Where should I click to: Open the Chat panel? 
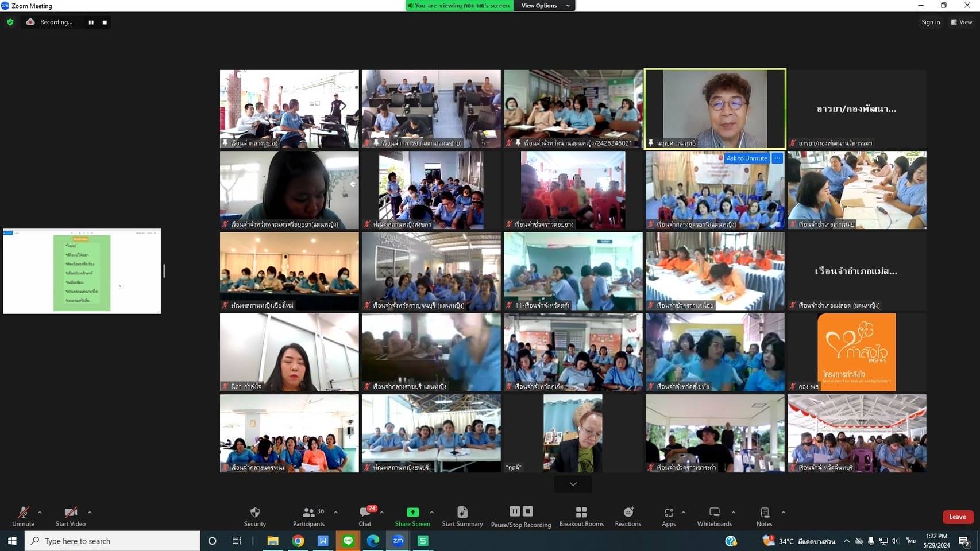pyautogui.click(x=365, y=513)
